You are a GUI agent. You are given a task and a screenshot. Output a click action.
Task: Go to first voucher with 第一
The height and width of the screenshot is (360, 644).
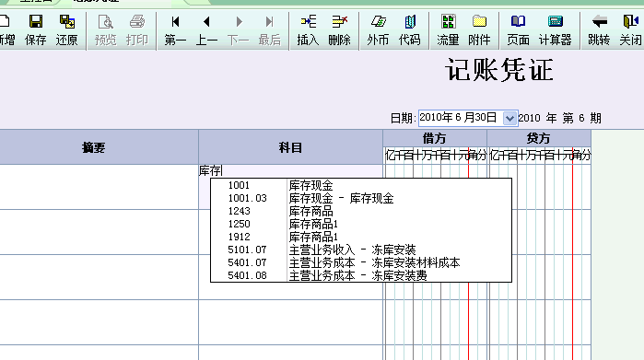pyautogui.click(x=175, y=30)
